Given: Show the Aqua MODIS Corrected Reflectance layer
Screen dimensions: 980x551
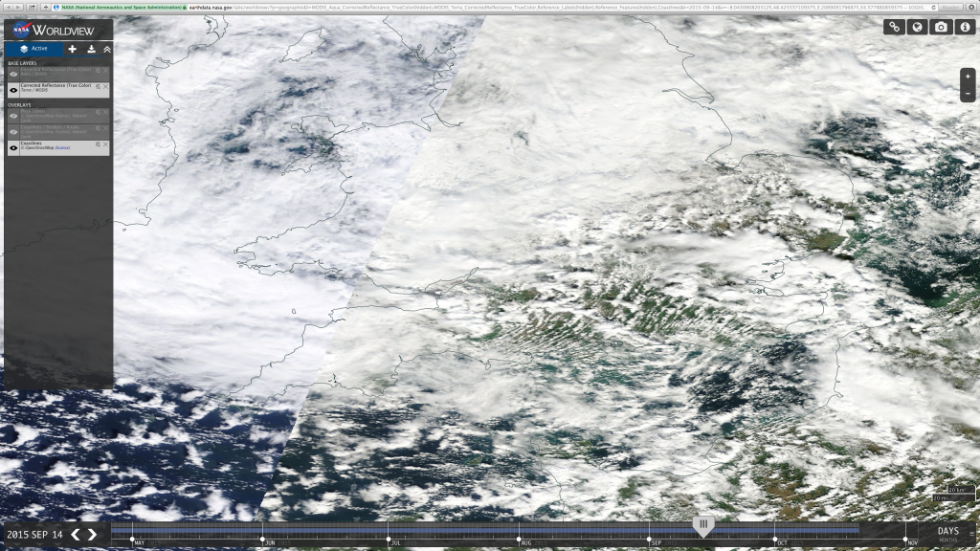Looking at the screenshot, I should pyautogui.click(x=13, y=74).
